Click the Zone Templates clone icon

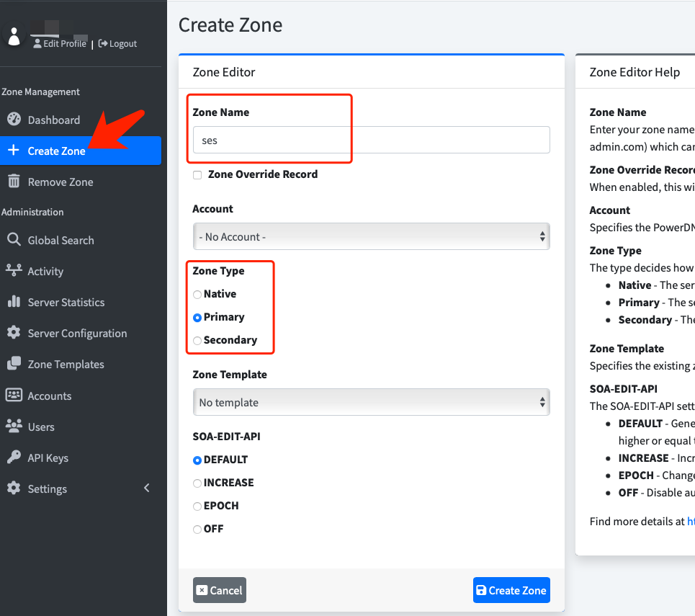coord(14,364)
